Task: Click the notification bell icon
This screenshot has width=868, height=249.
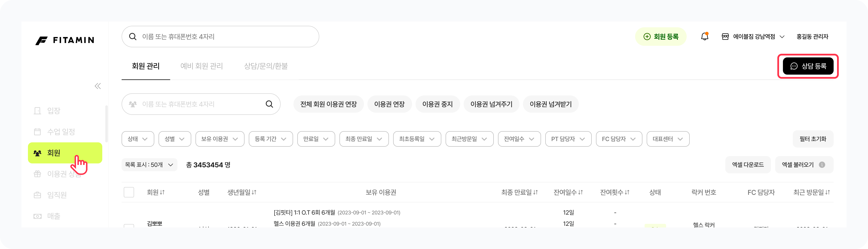Action: point(704,36)
